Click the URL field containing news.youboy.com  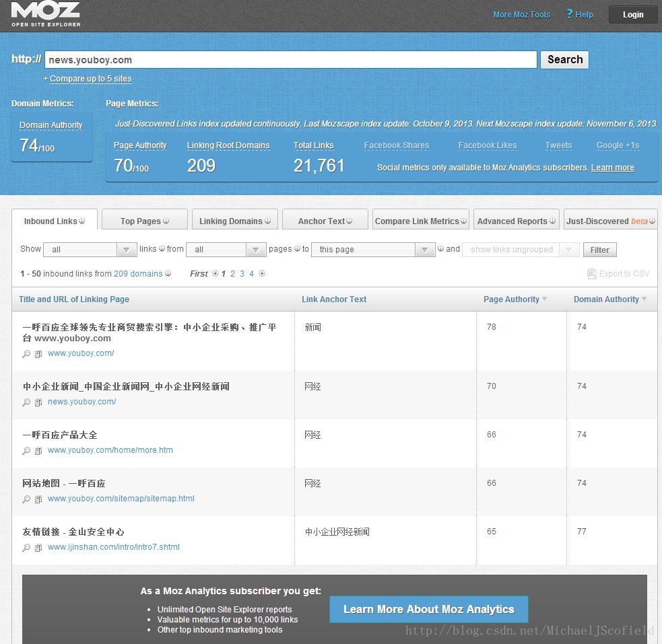[291, 59]
